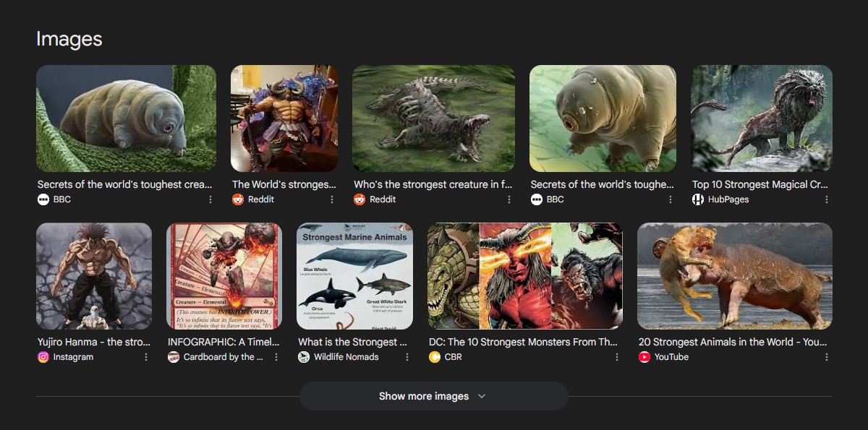Image resolution: width=868 pixels, height=430 pixels.
Task: Open three-dot menu for Cardboard infographic result
Action: coord(276,357)
